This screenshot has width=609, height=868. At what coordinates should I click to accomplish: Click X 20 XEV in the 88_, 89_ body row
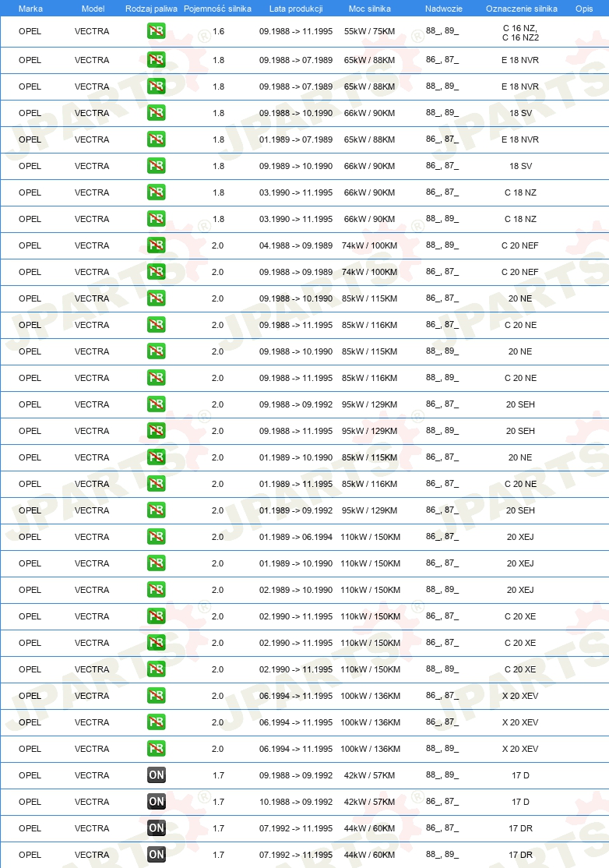tap(520, 749)
